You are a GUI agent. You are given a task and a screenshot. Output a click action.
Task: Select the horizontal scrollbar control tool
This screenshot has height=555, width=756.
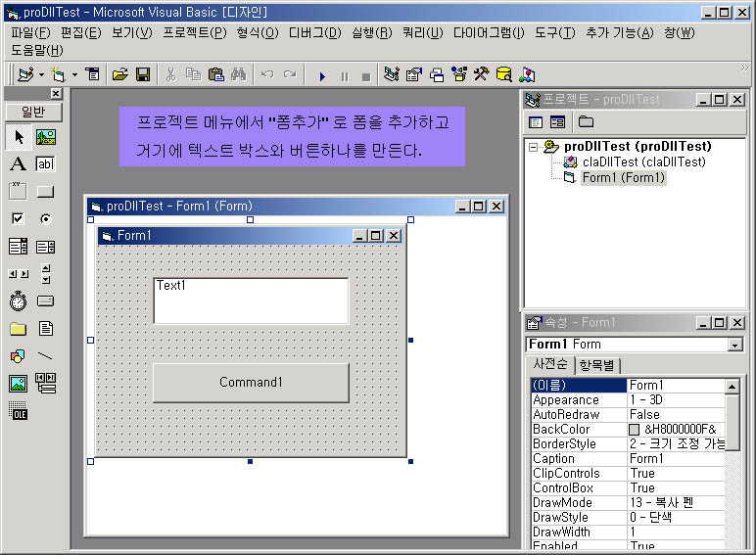tap(19, 274)
